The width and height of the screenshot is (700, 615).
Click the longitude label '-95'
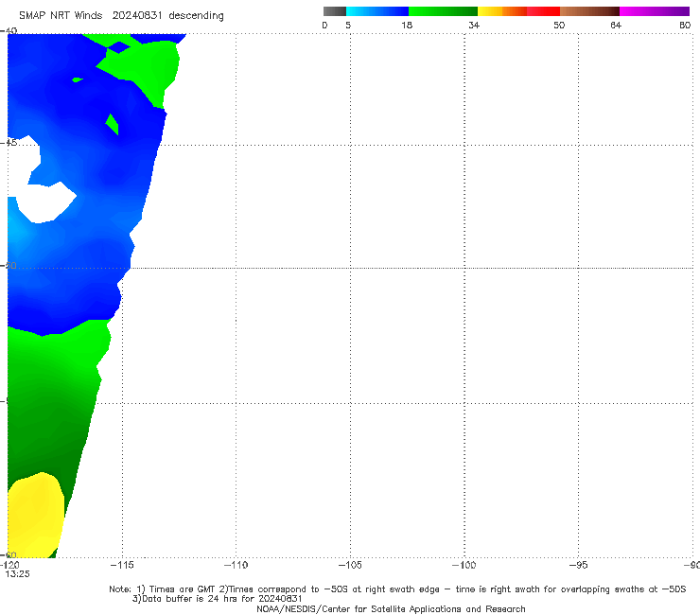click(579, 565)
